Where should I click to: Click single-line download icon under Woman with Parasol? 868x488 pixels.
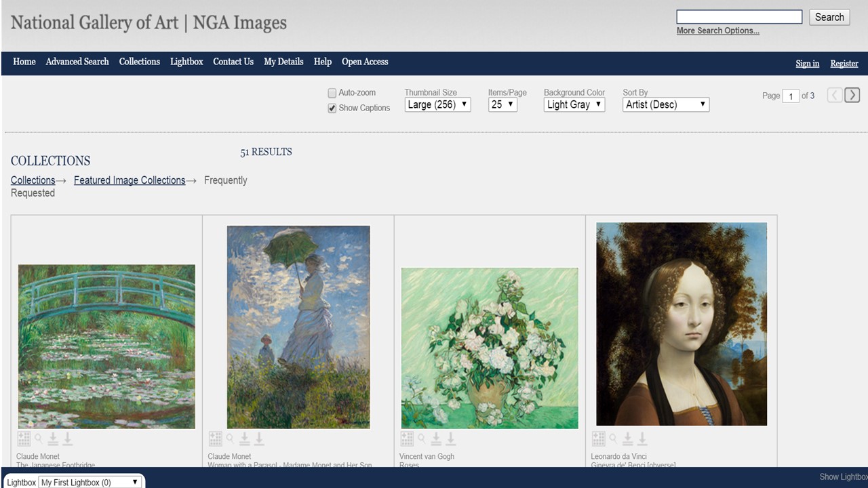259,439
